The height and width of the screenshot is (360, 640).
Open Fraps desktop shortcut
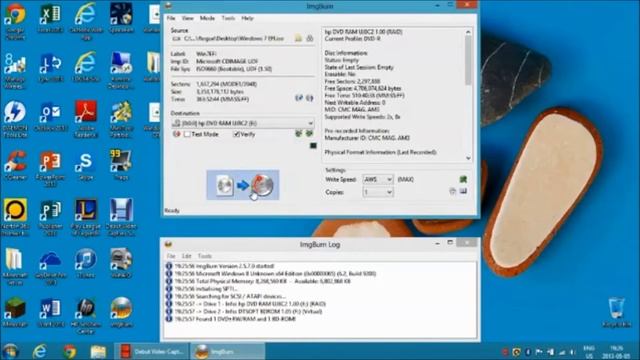121,165
